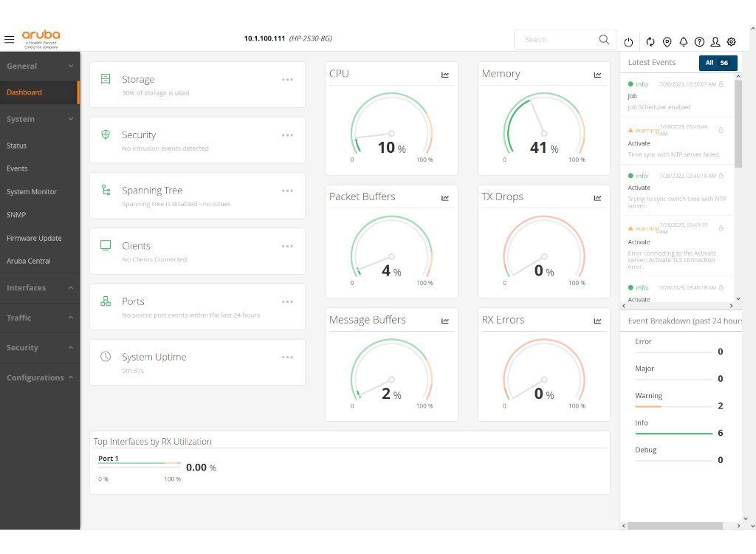Screen dimensions: 756x554
Task: Open the CPU chart icon
Action: tap(445, 75)
